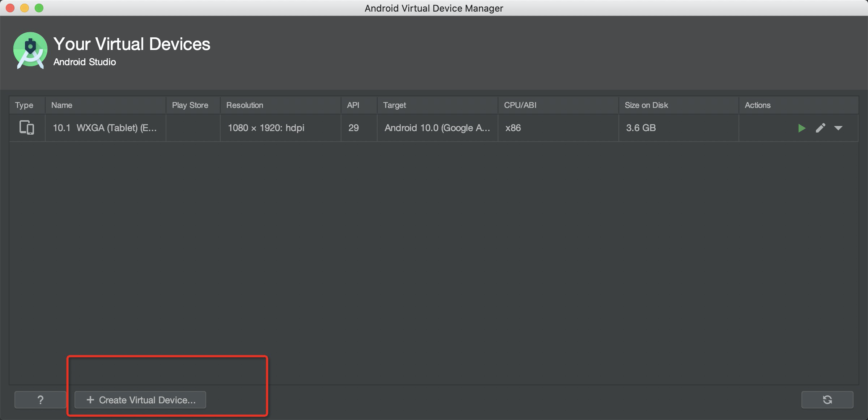Click the 'Your Virtual Devices' heading
Screen dimensions: 868x420
click(x=132, y=44)
